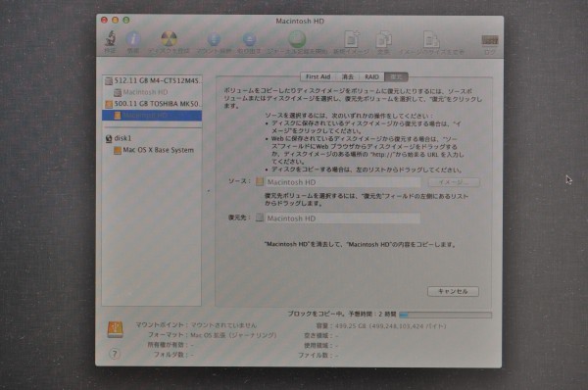Select Macintosh HD under the 512.11 GB disk
Screen dimensions: 588x390
pyautogui.click(x=152, y=92)
